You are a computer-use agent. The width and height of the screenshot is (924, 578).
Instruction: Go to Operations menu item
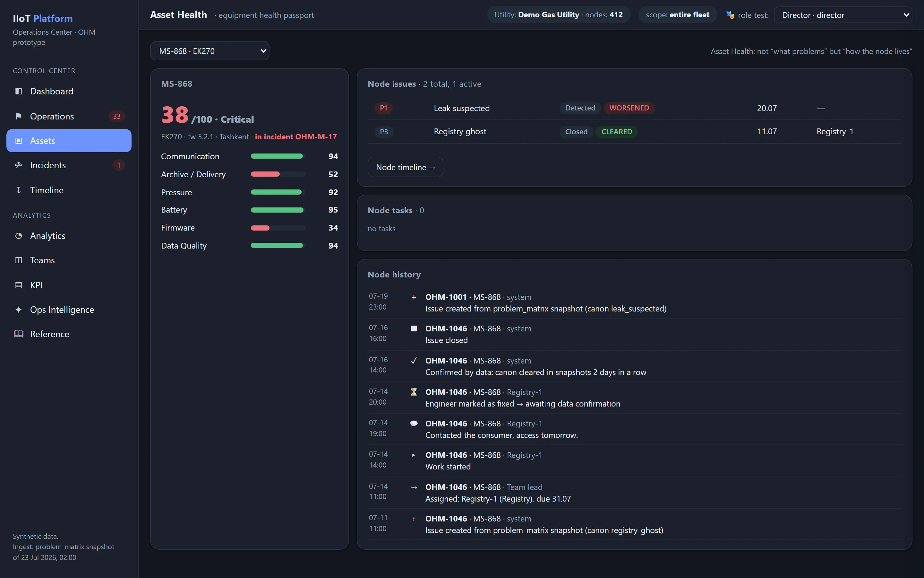click(x=69, y=116)
